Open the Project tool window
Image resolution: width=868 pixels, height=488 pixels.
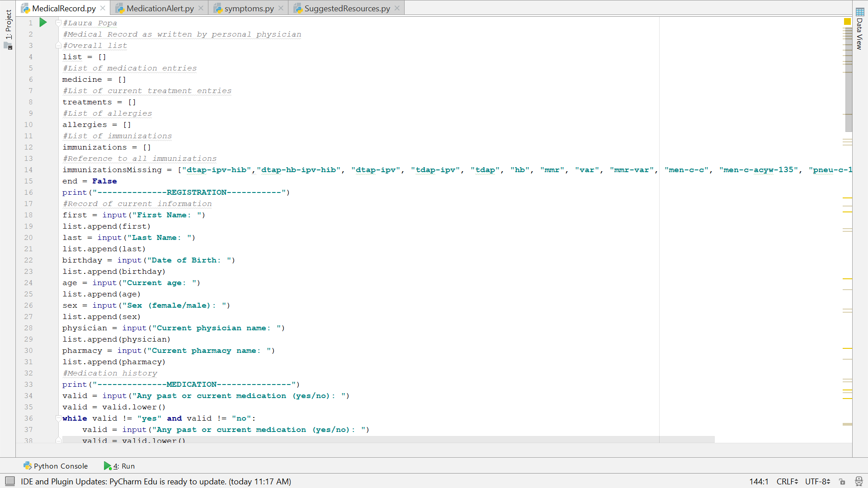8,25
